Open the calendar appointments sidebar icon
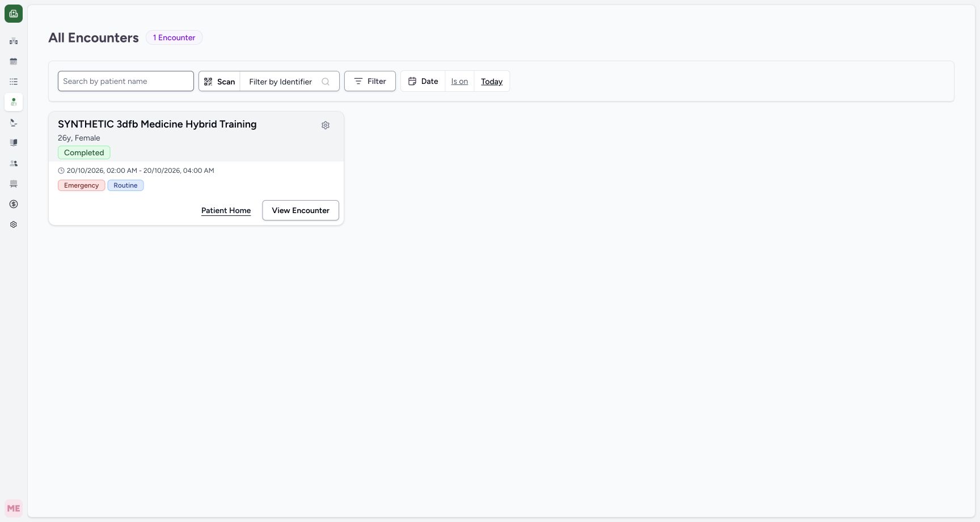This screenshot has height=522, width=980. 14,61
